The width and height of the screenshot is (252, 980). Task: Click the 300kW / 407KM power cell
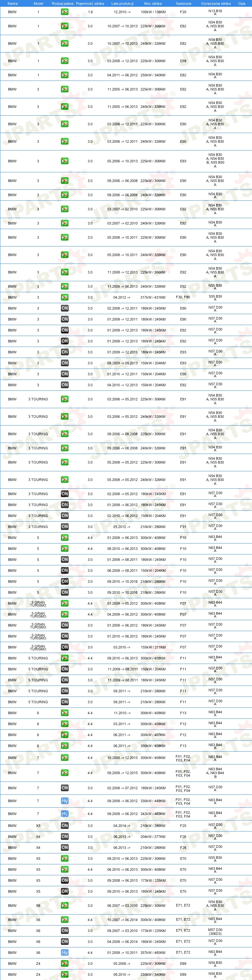click(153, 735)
